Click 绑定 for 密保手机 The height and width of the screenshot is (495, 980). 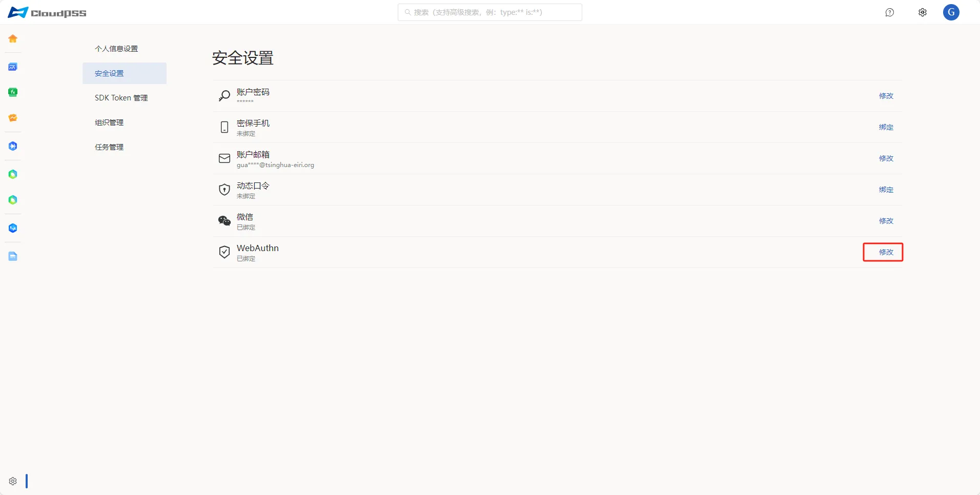tap(886, 127)
